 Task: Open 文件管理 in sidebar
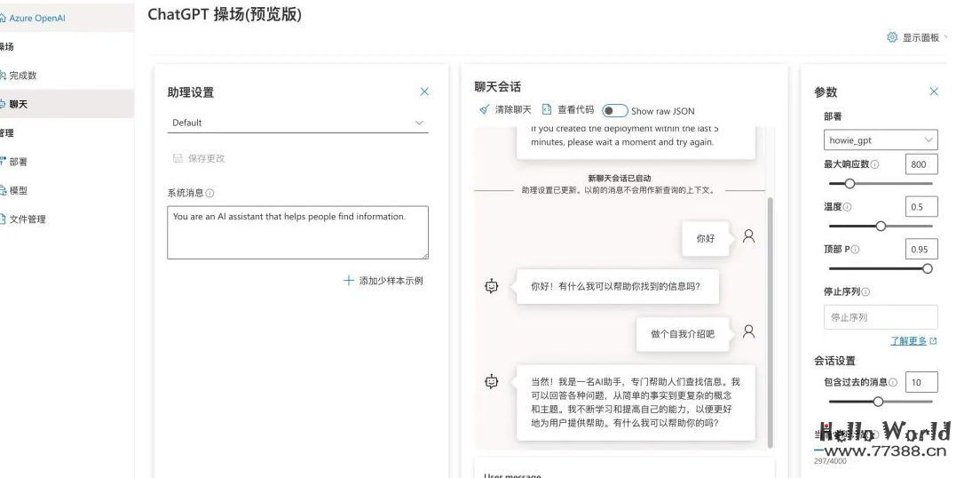(x=27, y=219)
